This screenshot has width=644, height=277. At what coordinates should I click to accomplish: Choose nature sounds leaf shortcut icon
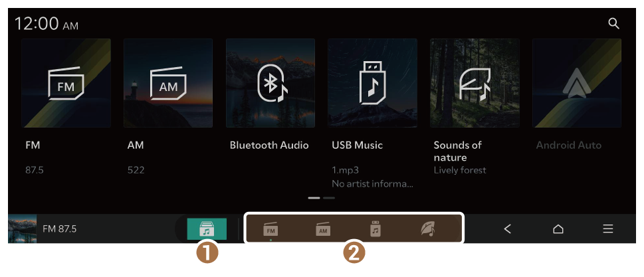tap(428, 229)
